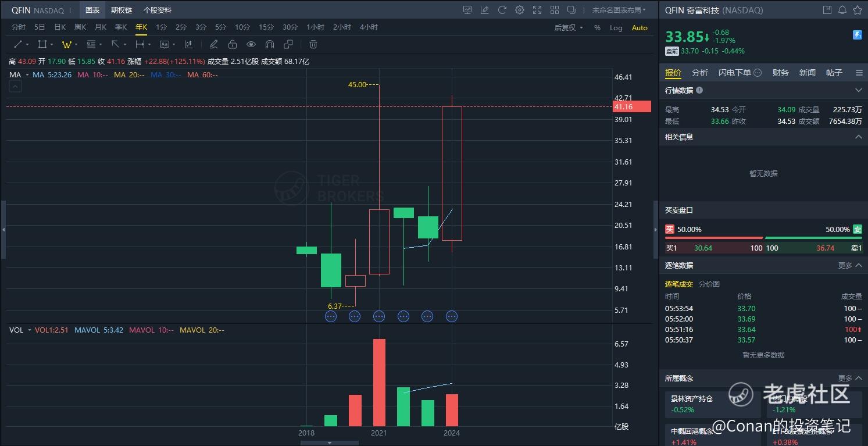Click the blue lightning quick trade icon

[x=858, y=35]
